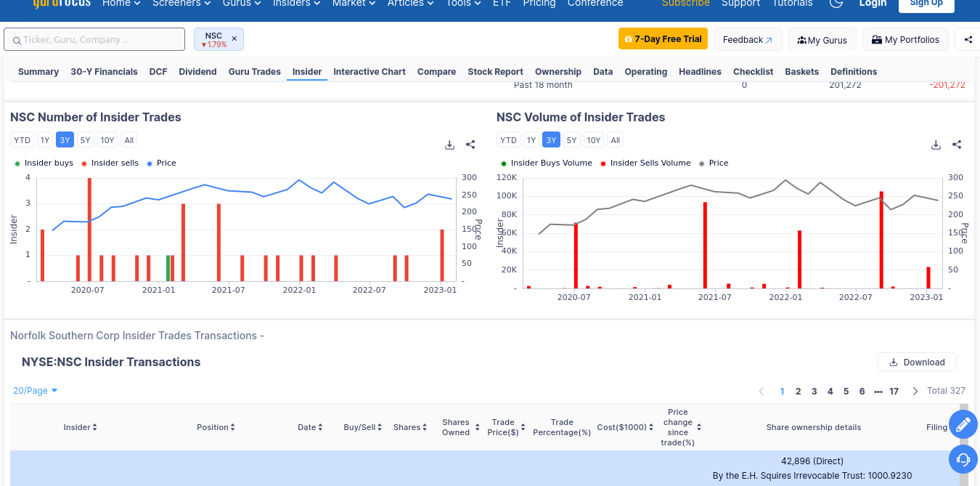Open the Stock Report tab
Screen dimensions: 980x486
coord(496,72)
